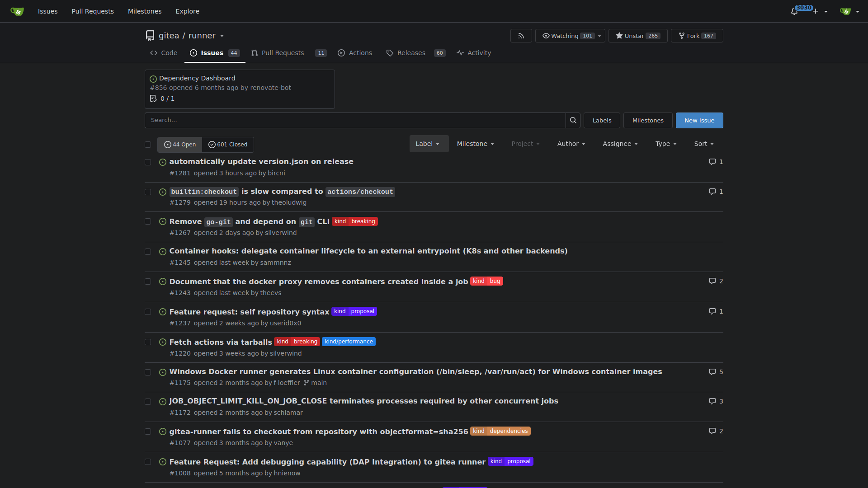Switch to the repo Pull Requests tab
Viewport: 868px width, 488px height.
(x=289, y=53)
